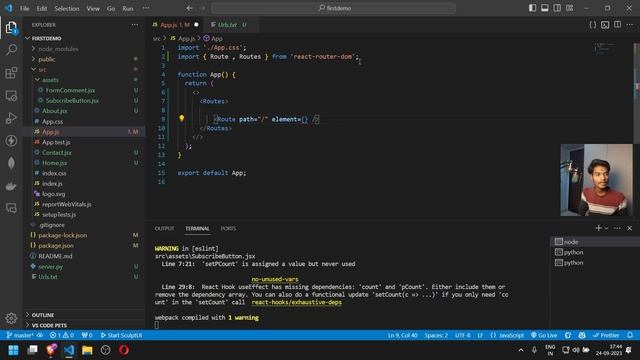The image size is (640, 360).
Task: Click split editor right icon
Action: (x=617, y=25)
